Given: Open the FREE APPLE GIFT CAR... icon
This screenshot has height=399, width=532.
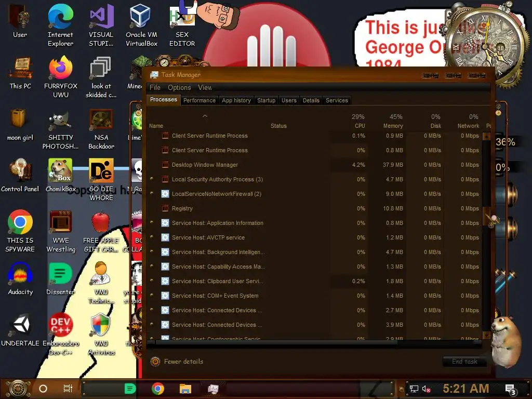Looking at the screenshot, I should click(101, 231).
